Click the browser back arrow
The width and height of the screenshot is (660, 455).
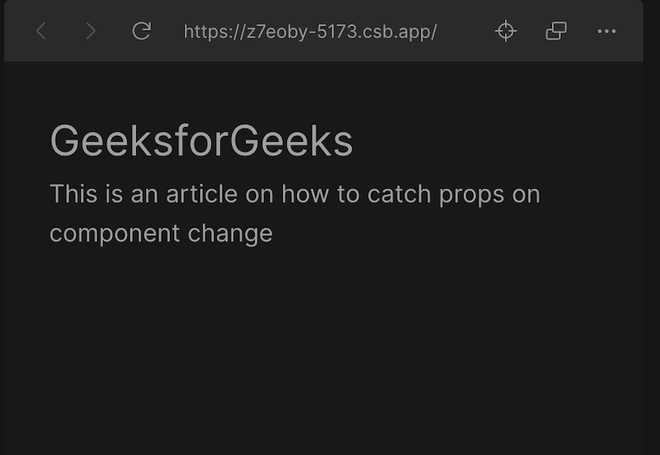coord(41,31)
